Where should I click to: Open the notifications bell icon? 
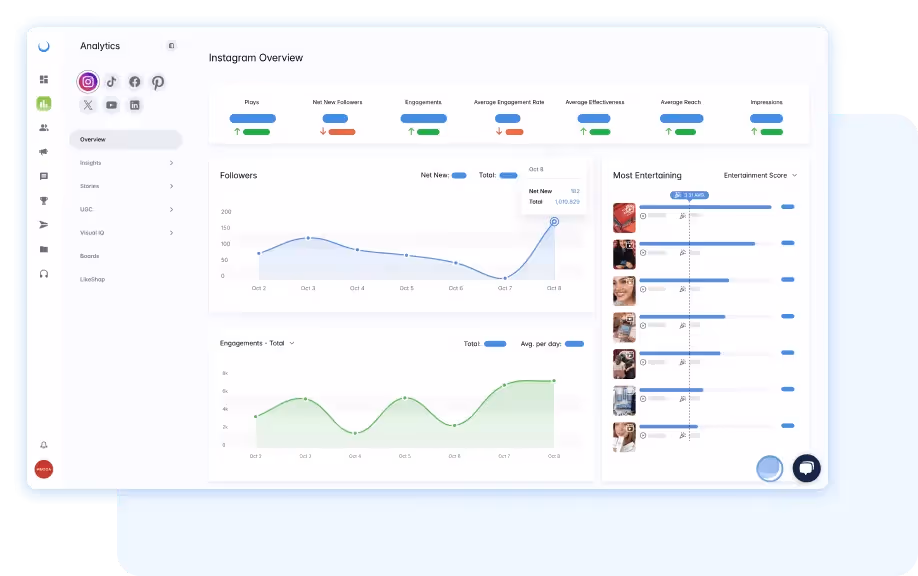click(42, 444)
